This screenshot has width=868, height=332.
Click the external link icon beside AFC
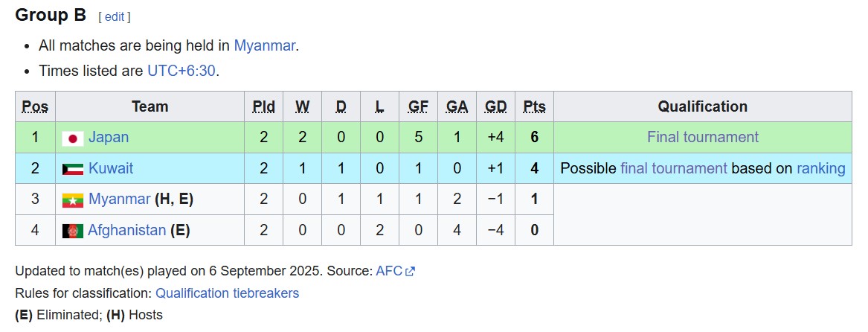click(x=410, y=272)
